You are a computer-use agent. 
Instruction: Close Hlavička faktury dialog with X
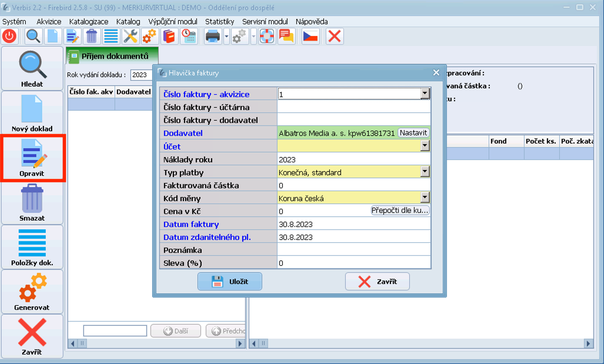coord(436,72)
